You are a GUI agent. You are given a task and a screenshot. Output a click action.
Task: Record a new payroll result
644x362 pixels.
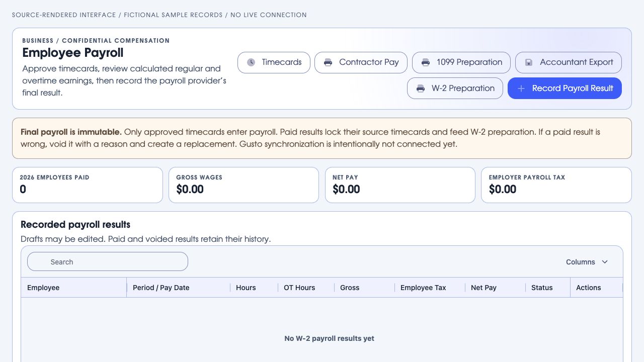tap(565, 88)
